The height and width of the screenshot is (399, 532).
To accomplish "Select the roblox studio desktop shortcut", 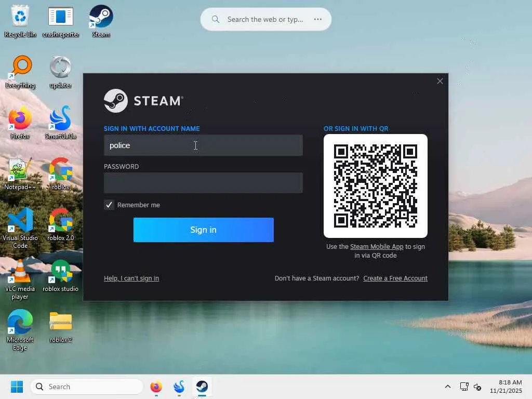I will point(61,275).
